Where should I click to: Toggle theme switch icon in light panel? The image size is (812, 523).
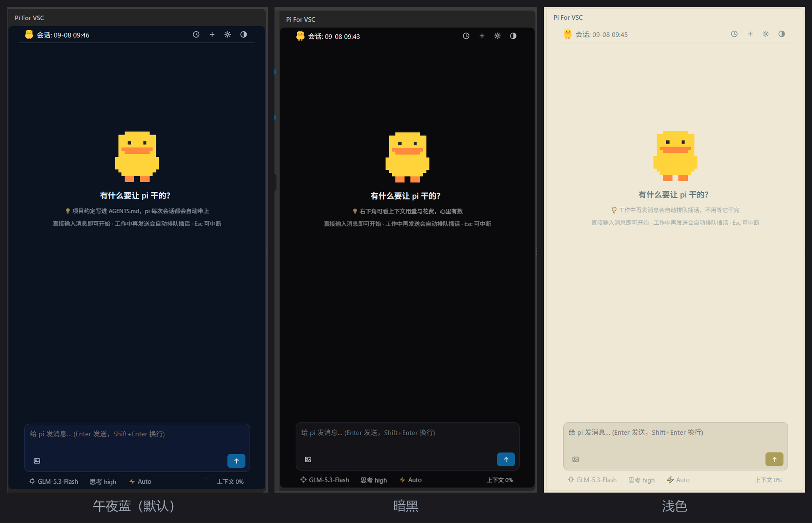(x=782, y=34)
